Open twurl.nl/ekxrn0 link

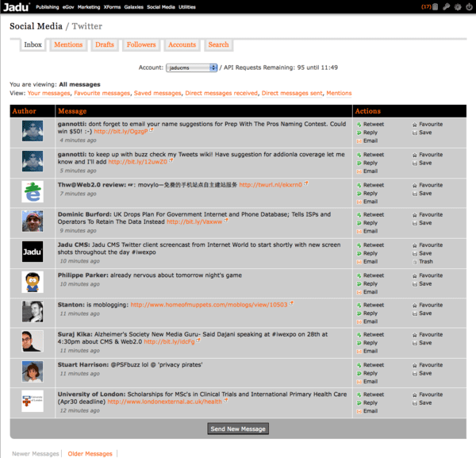271,185
